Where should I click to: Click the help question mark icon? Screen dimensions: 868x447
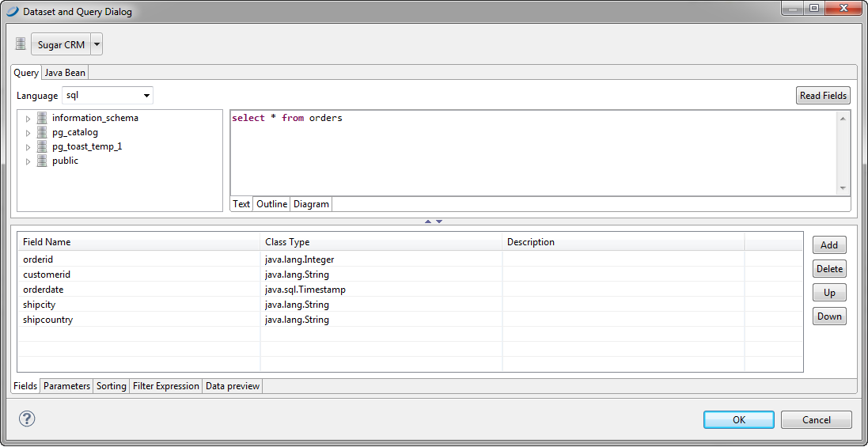[x=27, y=419]
